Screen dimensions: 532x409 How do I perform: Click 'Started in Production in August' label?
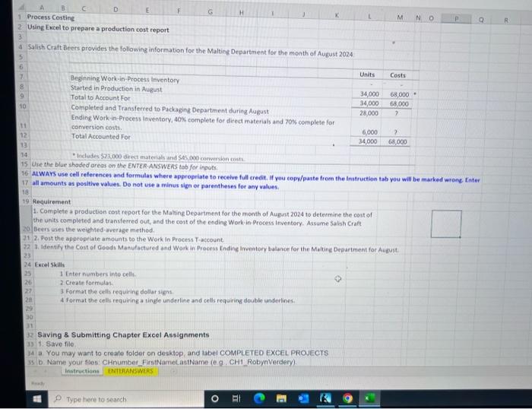116,89
